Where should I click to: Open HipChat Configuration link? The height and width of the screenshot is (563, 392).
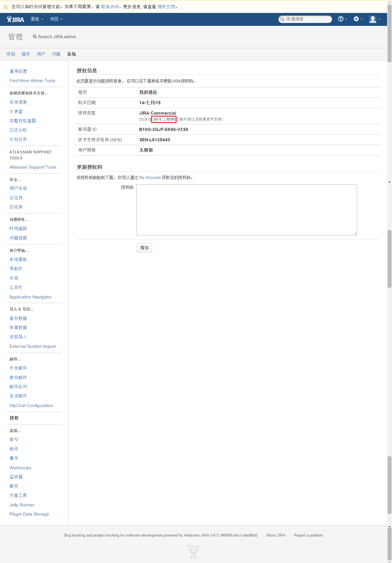31,406
